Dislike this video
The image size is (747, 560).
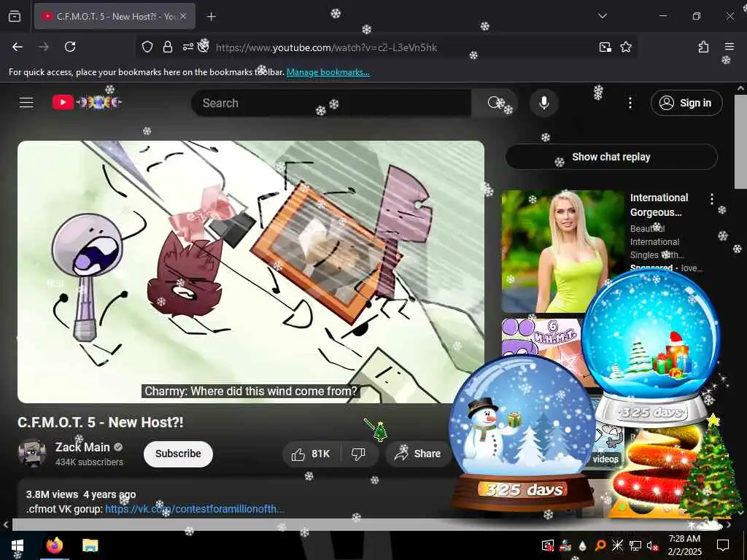point(358,454)
